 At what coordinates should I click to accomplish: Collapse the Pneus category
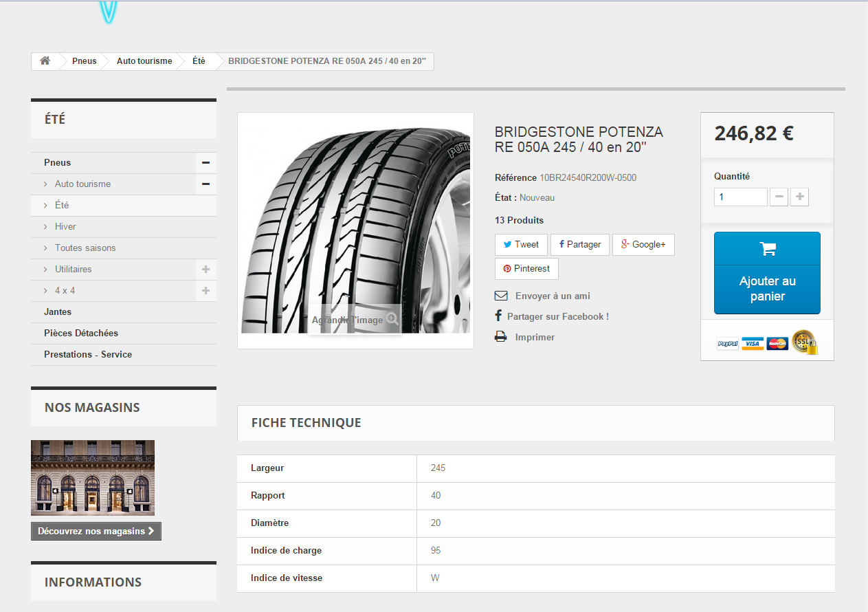click(x=205, y=163)
